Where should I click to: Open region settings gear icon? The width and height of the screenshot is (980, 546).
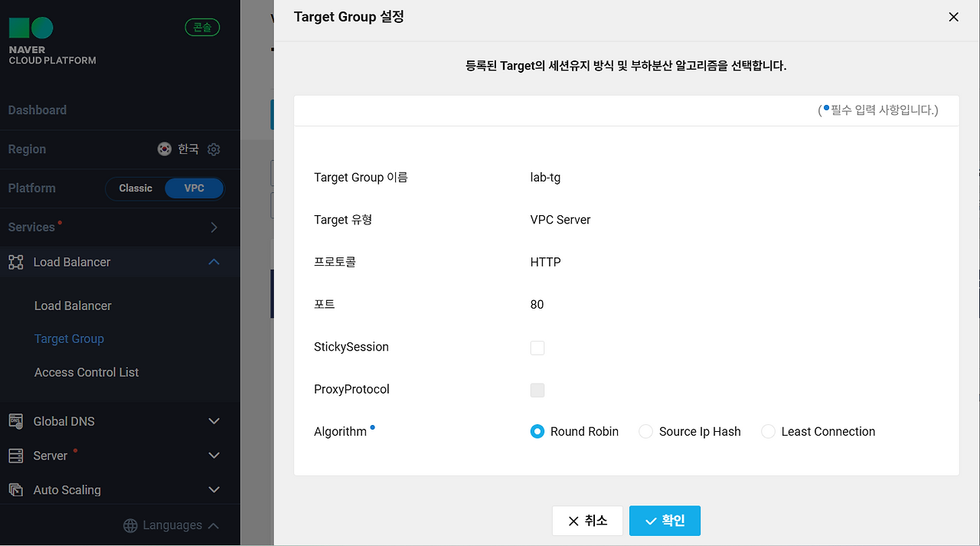214,149
